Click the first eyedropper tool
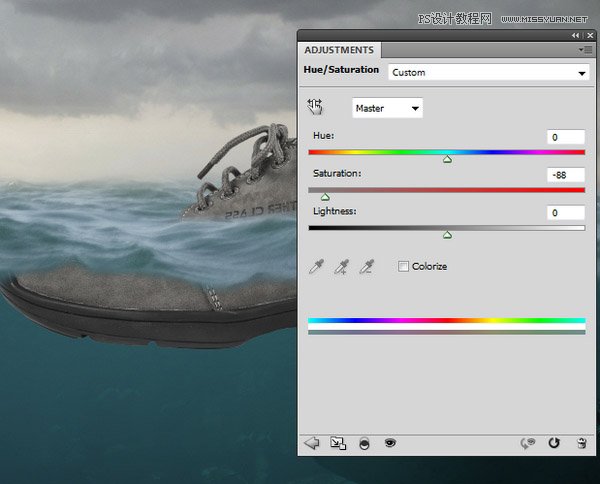 pos(316,267)
